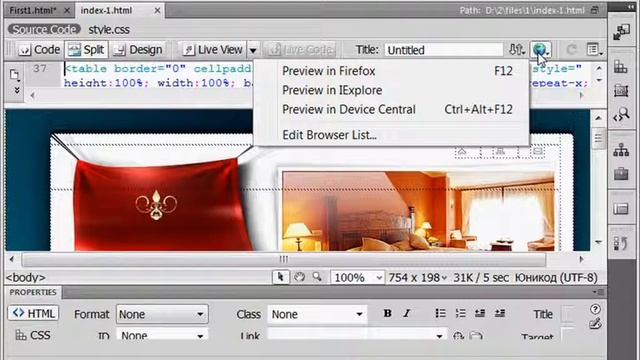The height and width of the screenshot is (360, 640).
Task: Open the Files site map icon
Action: coord(621,150)
